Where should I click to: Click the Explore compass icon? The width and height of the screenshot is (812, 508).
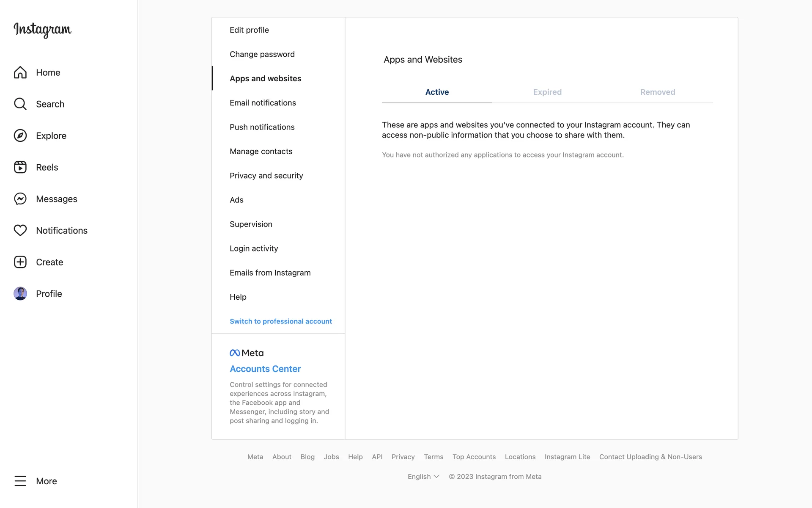(20, 135)
